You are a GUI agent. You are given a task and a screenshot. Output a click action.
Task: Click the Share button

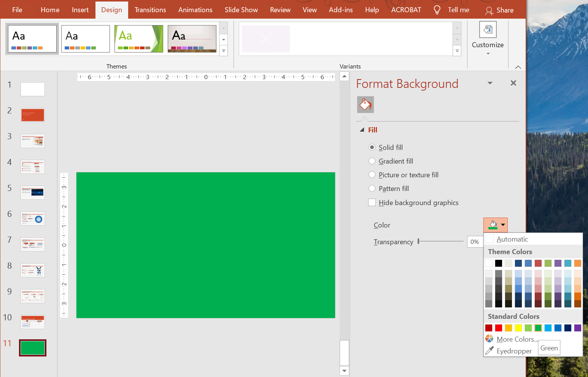[x=499, y=10]
